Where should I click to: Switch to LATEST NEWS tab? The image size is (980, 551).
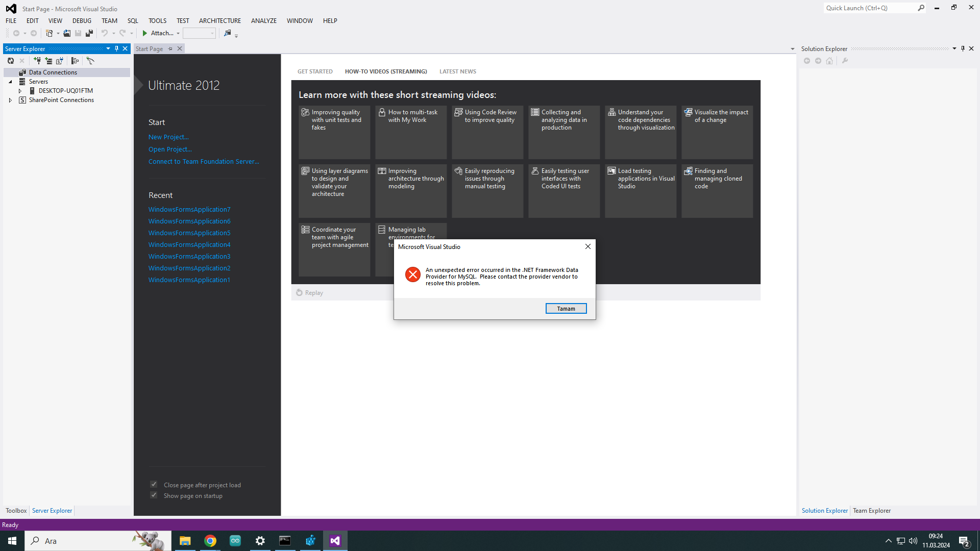tap(457, 71)
